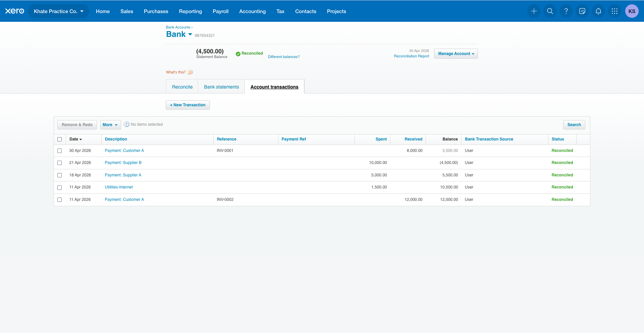Open the Home menu
Screen dimensions: 644x333
click(x=103, y=11)
